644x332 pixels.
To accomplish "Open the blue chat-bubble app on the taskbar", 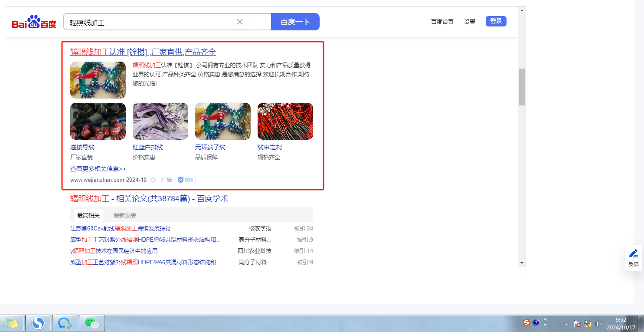I will click(x=65, y=323).
